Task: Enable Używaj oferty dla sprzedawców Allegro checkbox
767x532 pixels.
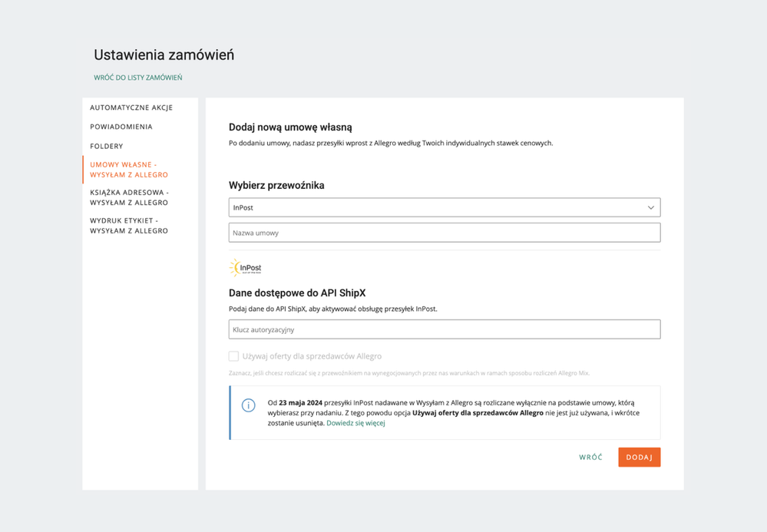Action: click(234, 356)
